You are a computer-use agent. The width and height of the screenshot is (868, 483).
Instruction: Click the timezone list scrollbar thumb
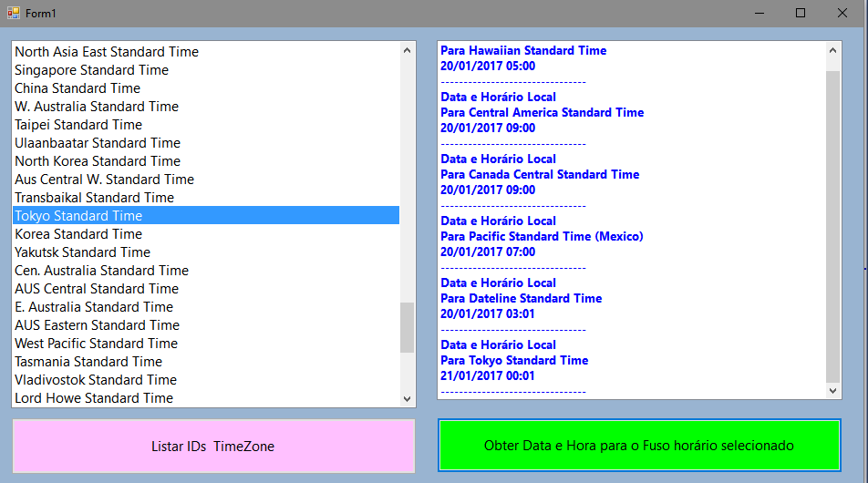click(408, 327)
